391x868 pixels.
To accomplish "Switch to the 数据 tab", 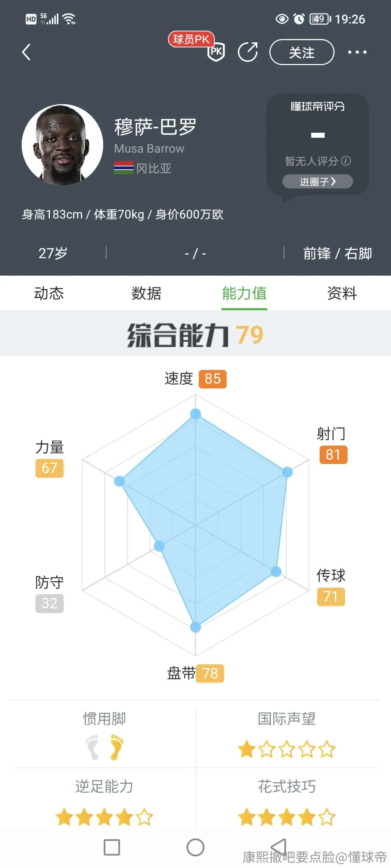I will coord(147,293).
